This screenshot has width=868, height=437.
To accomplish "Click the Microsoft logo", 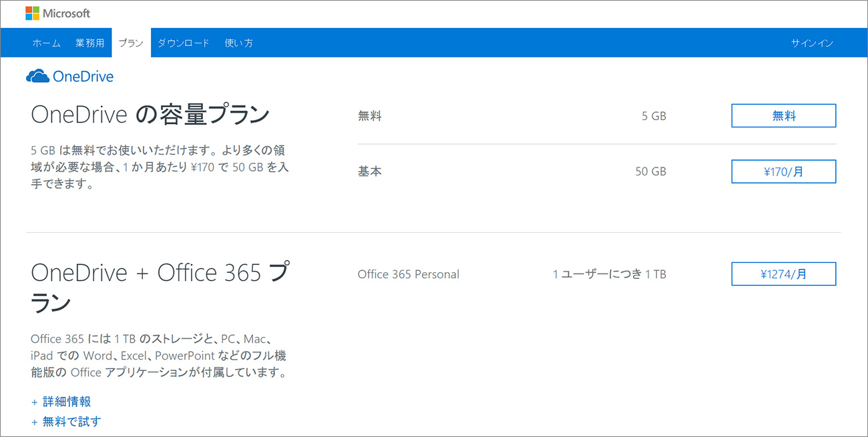I will coord(57,13).
